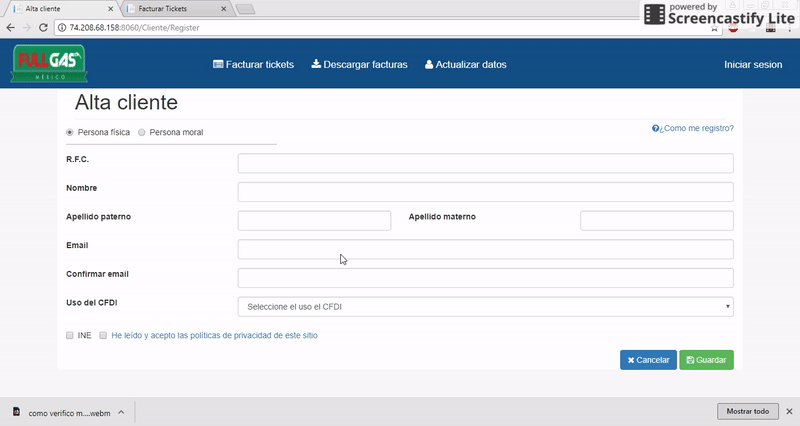Check the INE checkbox
Image resolution: width=800 pixels, height=426 pixels.
click(70, 335)
